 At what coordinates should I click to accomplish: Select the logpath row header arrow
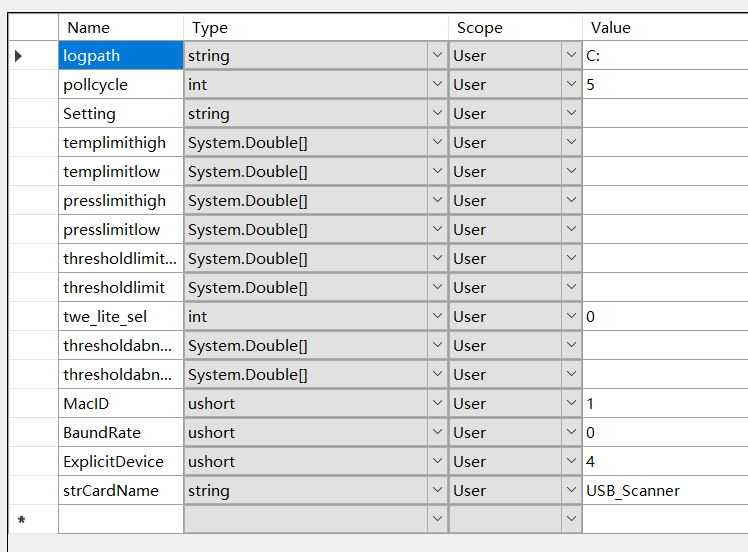[x=33, y=56]
